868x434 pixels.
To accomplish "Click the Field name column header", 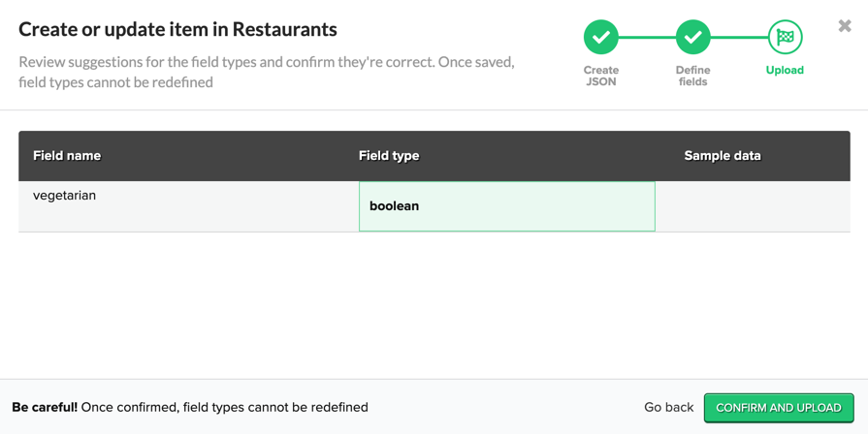I will pyautogui.click(x=66, y=156).
